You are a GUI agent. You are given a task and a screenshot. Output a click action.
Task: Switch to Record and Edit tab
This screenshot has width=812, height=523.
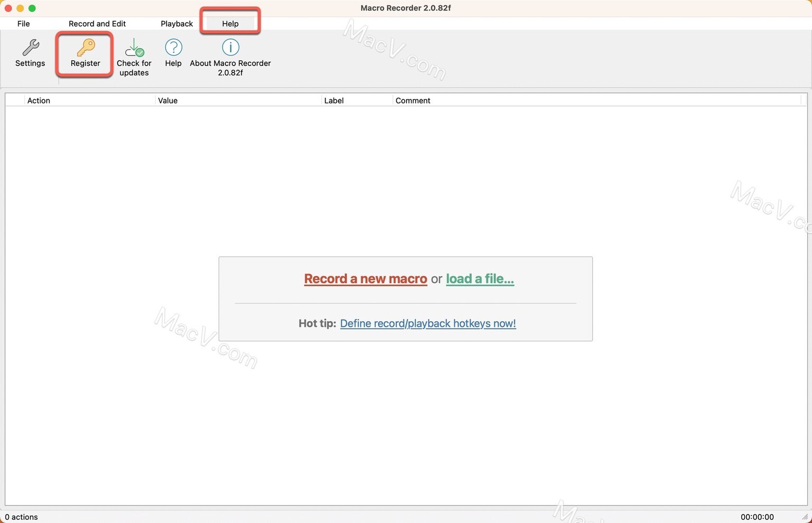click(x=97, y=24)
